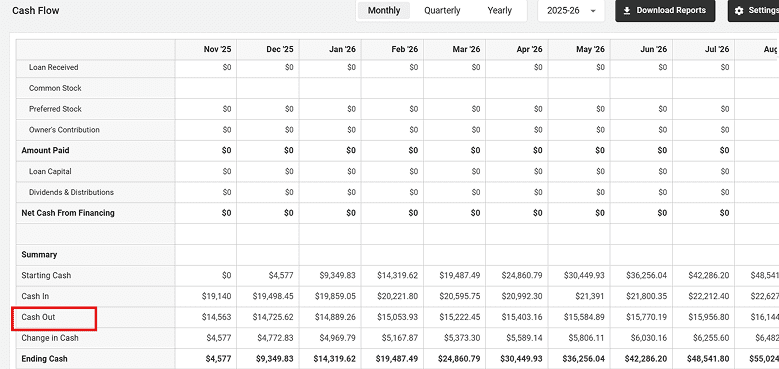This screenshot has width=779, height=369.
Task: Open the Settings button
Action: 754,10
